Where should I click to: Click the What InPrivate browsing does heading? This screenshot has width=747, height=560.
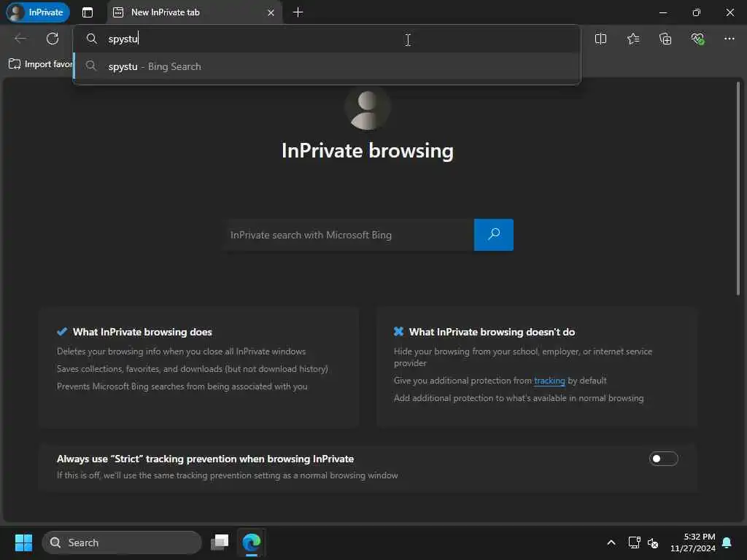(x=142, y=332)
